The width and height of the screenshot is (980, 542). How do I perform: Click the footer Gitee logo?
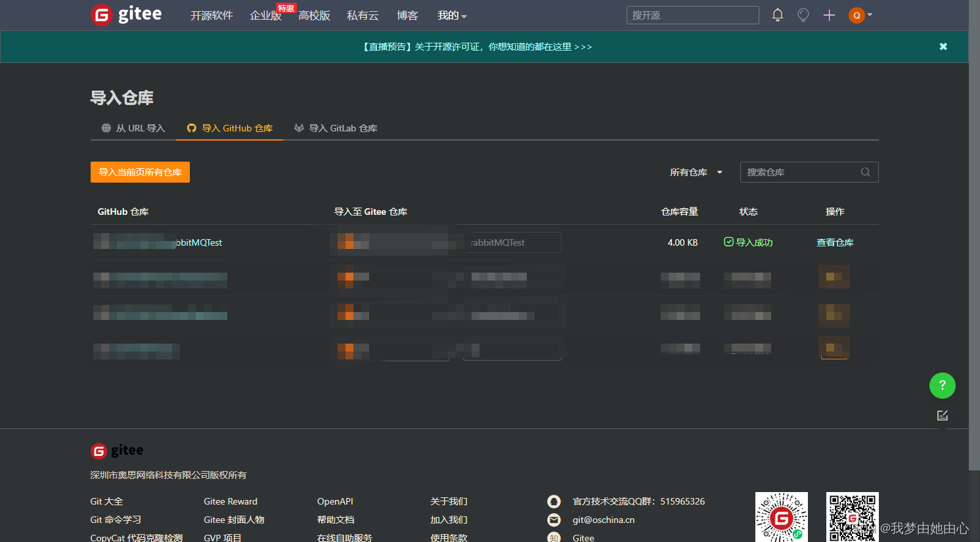117,451
